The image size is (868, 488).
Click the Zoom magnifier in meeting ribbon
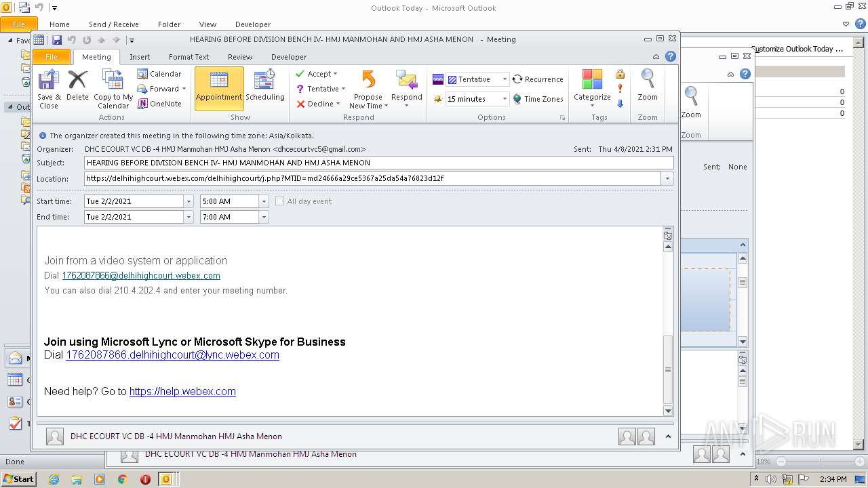[x=648, y=86]
